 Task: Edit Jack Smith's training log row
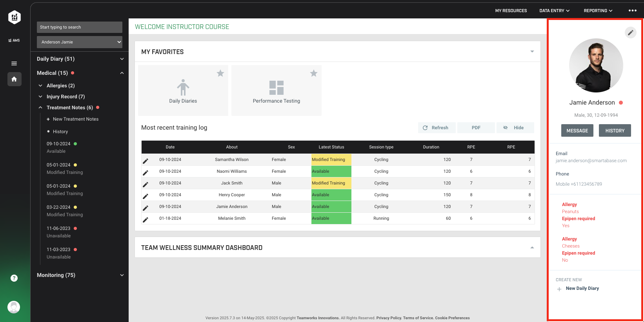146,184
